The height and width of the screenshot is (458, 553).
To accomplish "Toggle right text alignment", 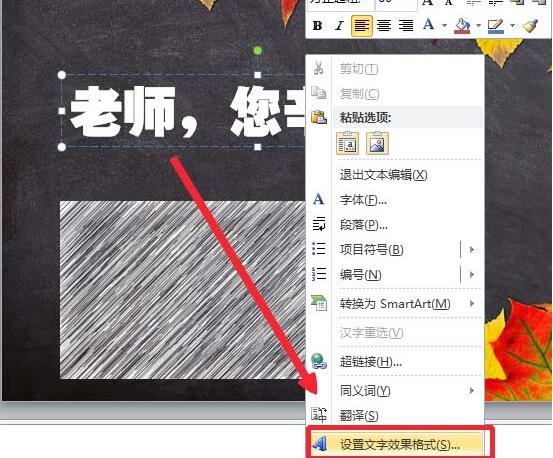I will [406, 25].
